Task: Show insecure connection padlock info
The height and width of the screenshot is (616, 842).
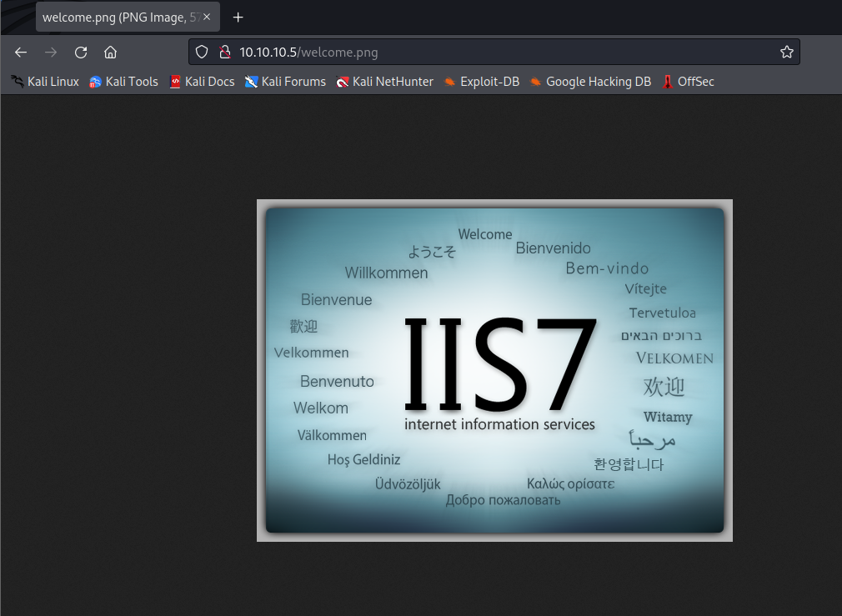Action: pos(225,52)
